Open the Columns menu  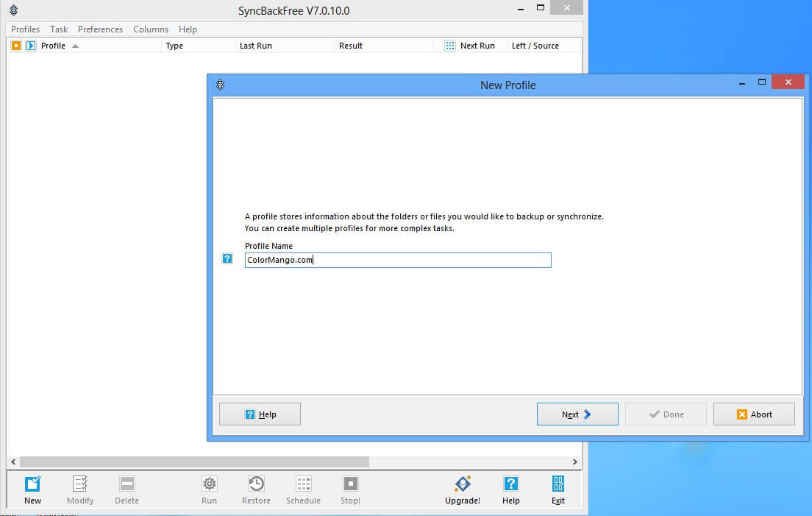(x=151, y=29)
